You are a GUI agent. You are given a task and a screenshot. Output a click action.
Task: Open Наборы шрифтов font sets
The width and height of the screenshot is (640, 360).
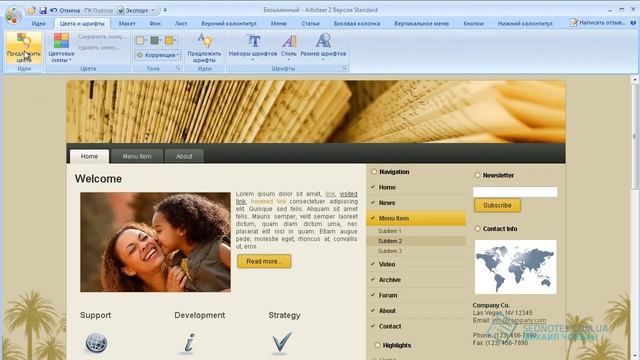click(253, 48)
